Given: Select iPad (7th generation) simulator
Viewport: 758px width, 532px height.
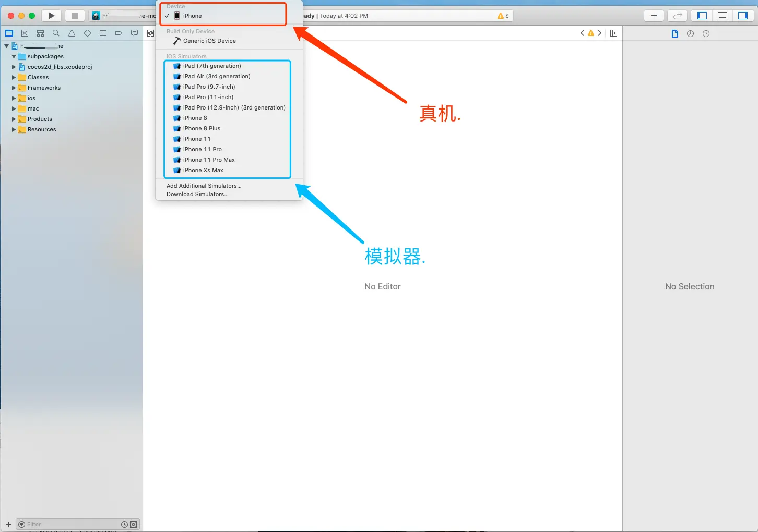Looking at the screenshot, I should click(229, 66).
